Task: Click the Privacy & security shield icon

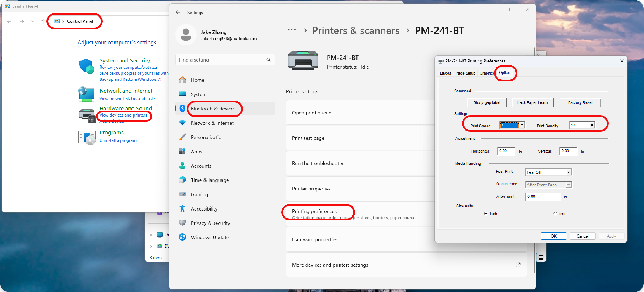Action: coord(182,223)
